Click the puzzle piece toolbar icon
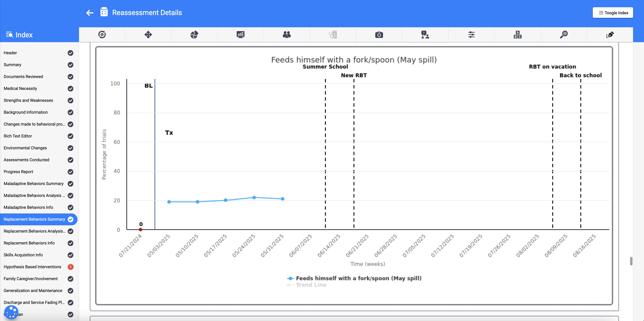This screenshot has height=321, width=644. pyautogui.click(x=194, y=35)
